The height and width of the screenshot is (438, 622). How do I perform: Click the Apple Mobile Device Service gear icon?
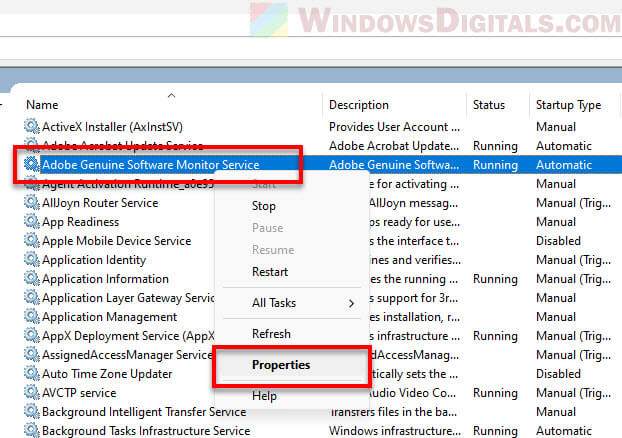31,240
